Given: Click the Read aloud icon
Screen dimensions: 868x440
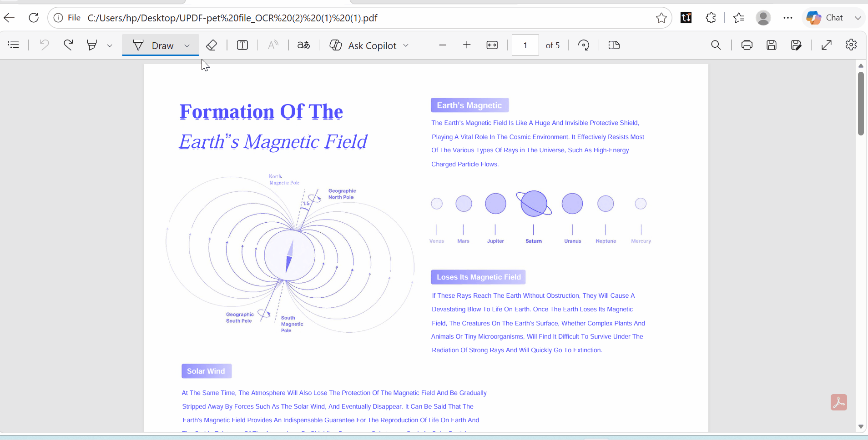Looking at the screenshot, I should click(273, 45).
